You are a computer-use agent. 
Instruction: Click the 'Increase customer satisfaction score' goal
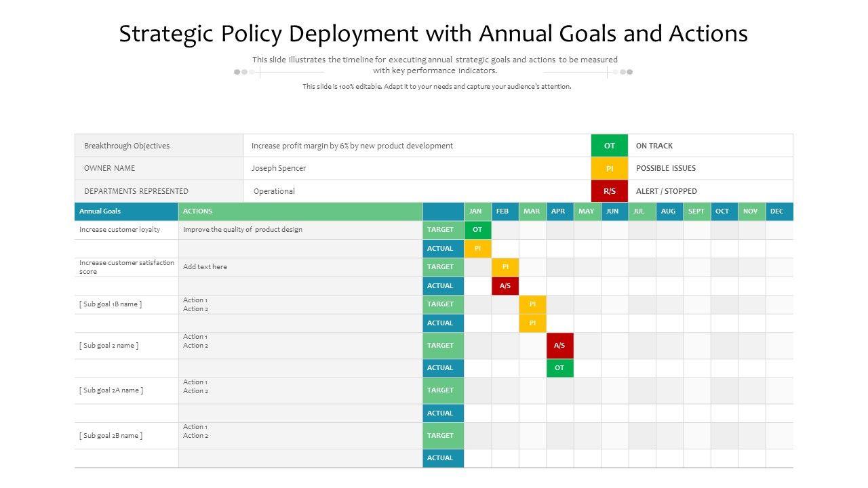127,267
